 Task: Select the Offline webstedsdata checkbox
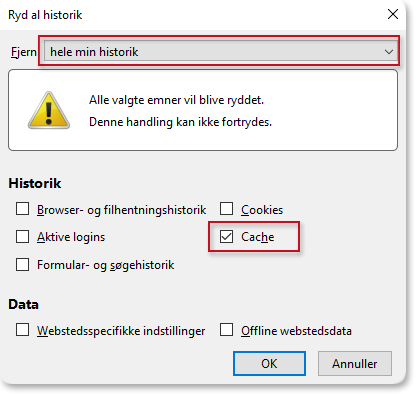(226, 330)
